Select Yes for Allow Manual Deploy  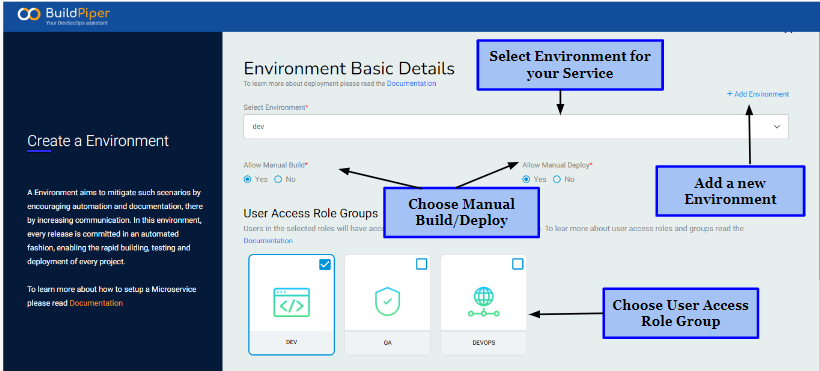[x=526, y=179]
